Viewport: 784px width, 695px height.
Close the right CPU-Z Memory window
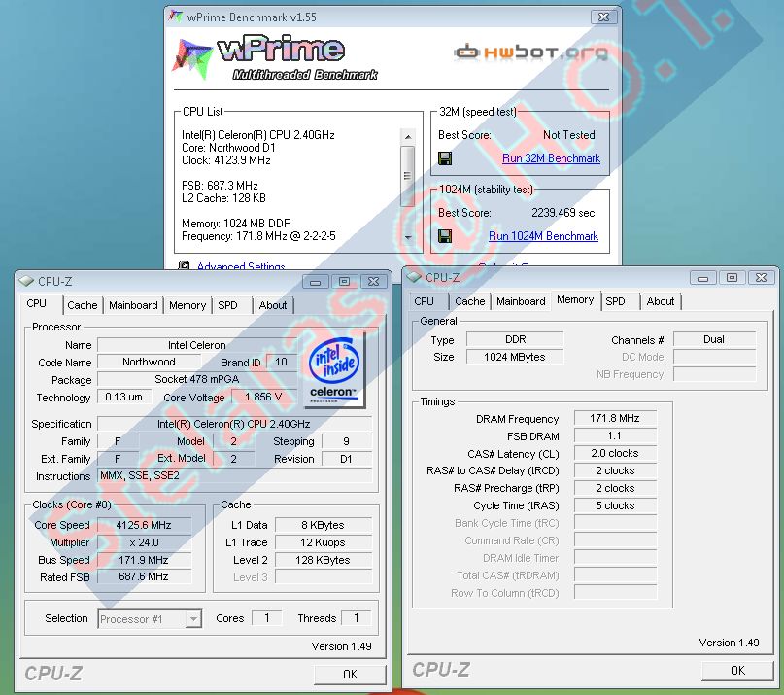pos(761,278)
